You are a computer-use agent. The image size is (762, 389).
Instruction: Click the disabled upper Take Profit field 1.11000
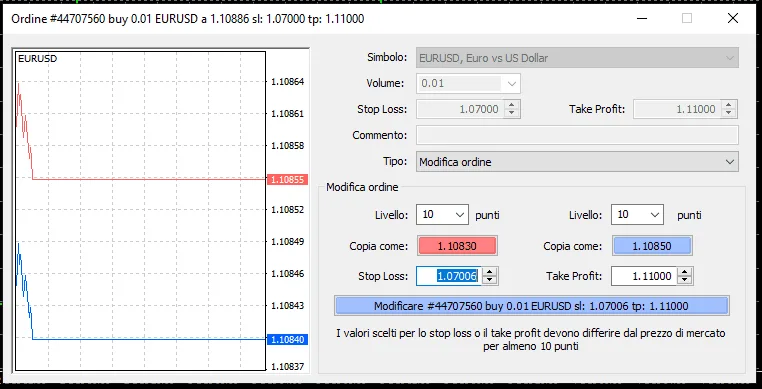pos(677,109)
